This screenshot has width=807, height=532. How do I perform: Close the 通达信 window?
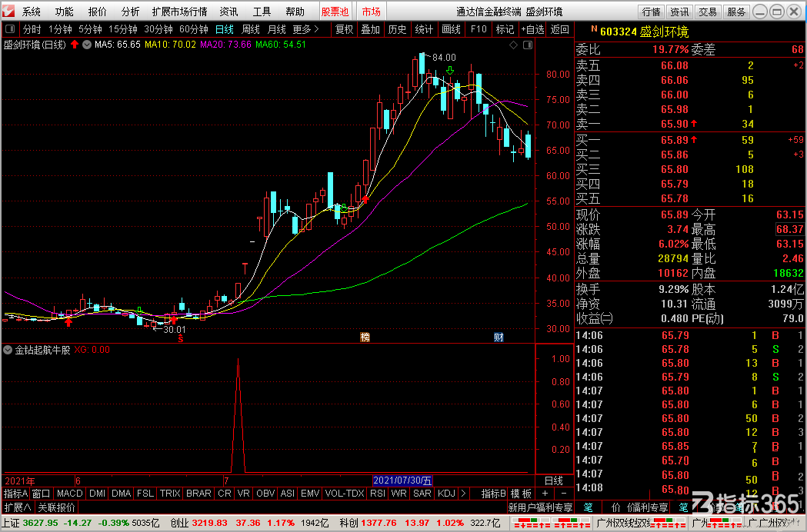pyautogui.click(x=795, y=12)
